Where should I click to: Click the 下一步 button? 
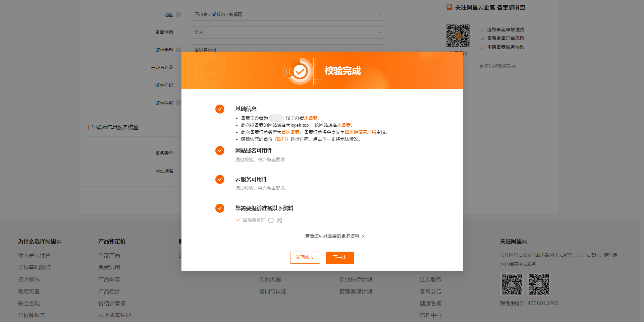point(340,257)
